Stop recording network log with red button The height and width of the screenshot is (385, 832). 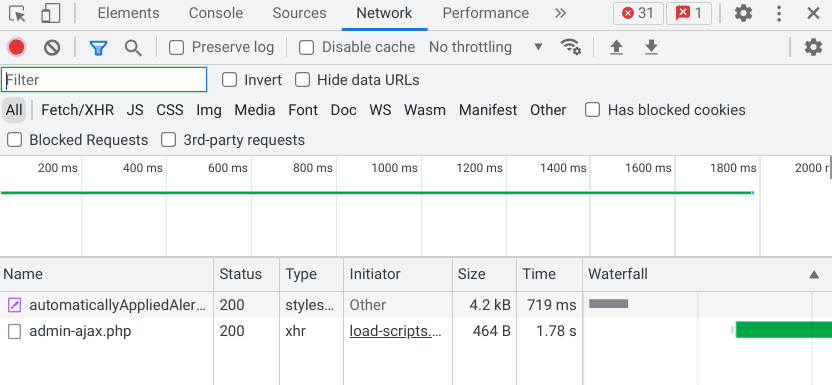pyautogui.click(x=16, y=48)
